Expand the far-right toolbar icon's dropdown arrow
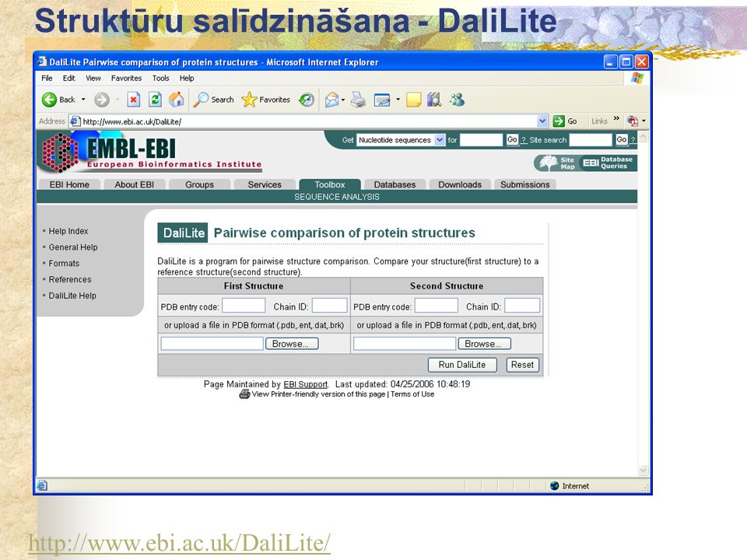Screen dimensions: 747x560 click(x=644, y=121)
